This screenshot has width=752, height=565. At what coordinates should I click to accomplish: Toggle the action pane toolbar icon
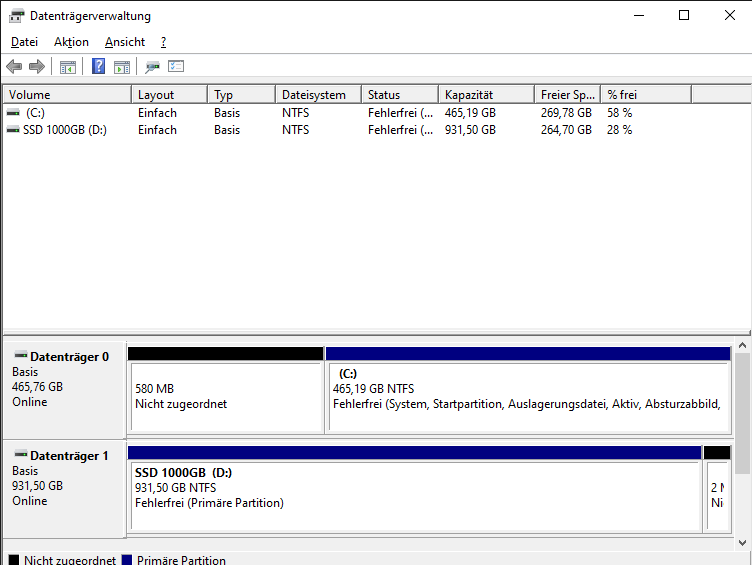122,67
